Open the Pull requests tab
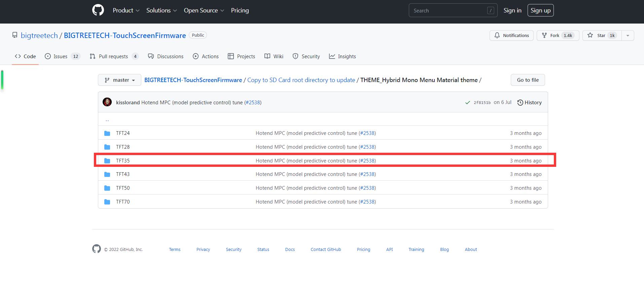644x293 pixels. coord(114,57)
